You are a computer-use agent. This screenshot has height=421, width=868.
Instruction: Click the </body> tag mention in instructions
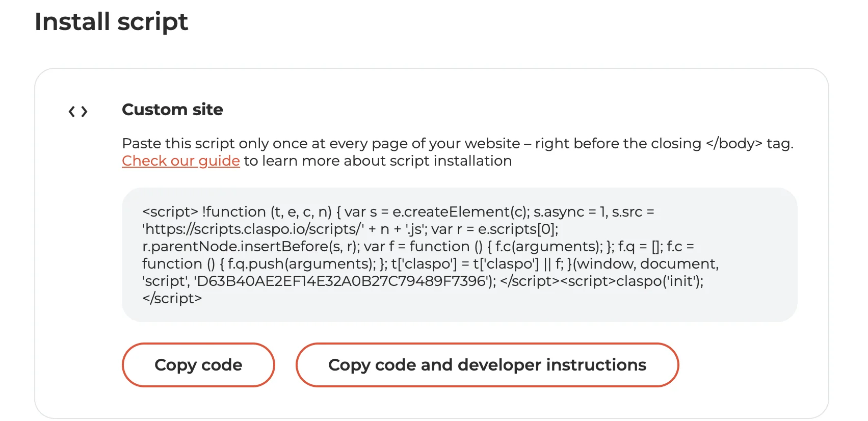click(734, 144)
